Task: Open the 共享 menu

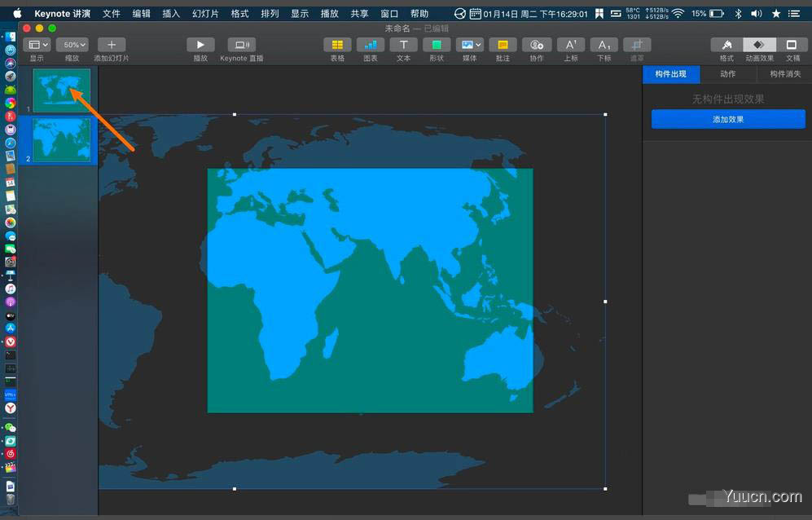Action: [359, 14]
